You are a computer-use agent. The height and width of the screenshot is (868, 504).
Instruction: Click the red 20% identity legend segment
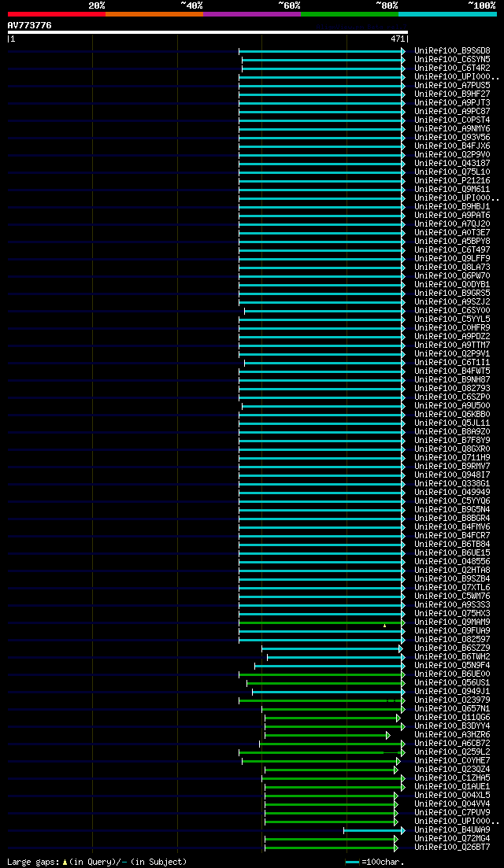coord(57,13)
